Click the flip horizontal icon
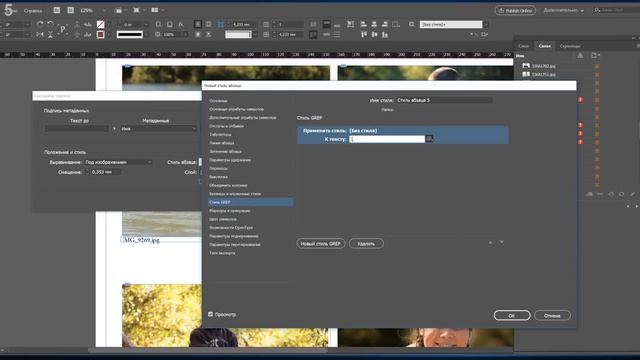 [40, 35]
